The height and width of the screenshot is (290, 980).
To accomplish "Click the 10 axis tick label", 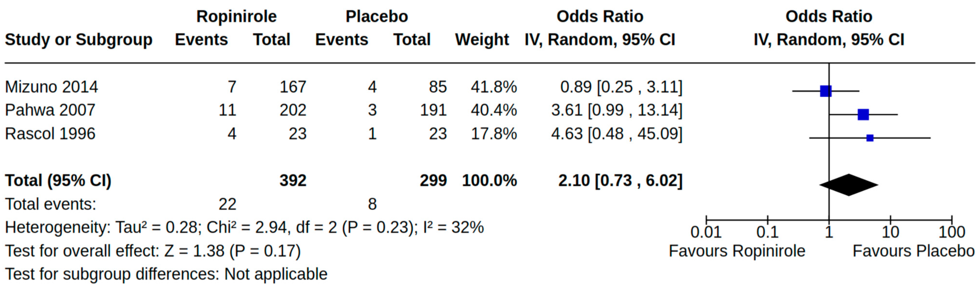I will tap(890, 232).
